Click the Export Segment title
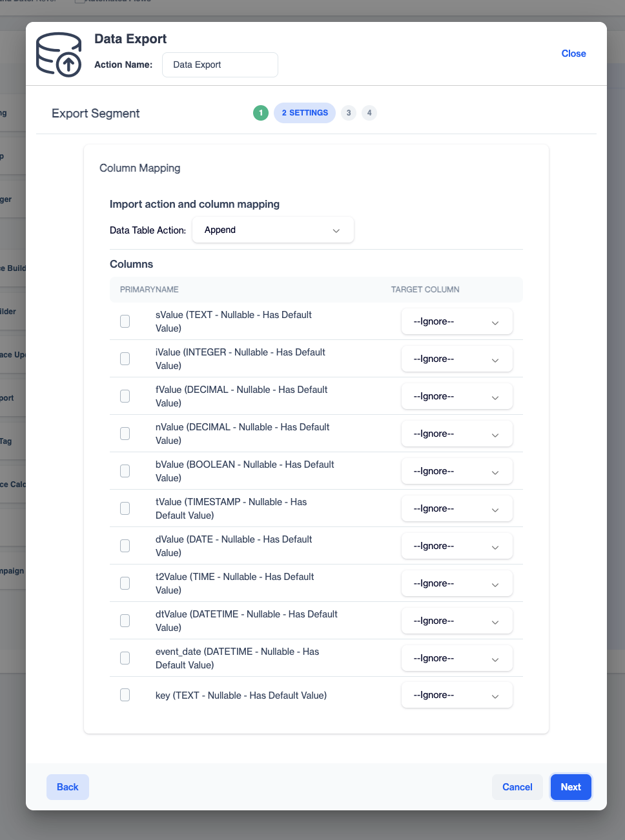Screen dimensions: 625x840 [96, 114]
